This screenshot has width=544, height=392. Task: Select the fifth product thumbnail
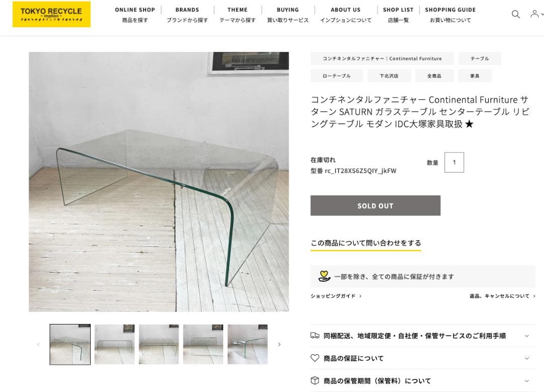pos(248,344)
